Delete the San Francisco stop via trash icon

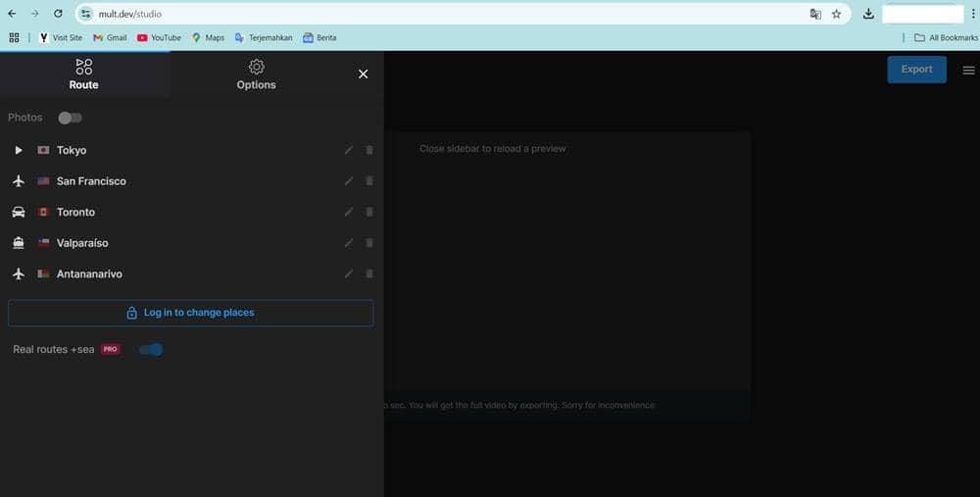pos(369,181)
